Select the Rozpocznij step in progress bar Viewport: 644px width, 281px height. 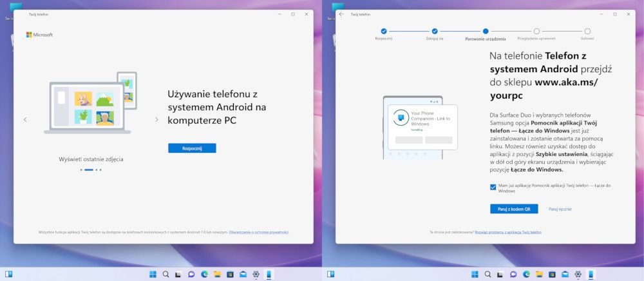384,31
